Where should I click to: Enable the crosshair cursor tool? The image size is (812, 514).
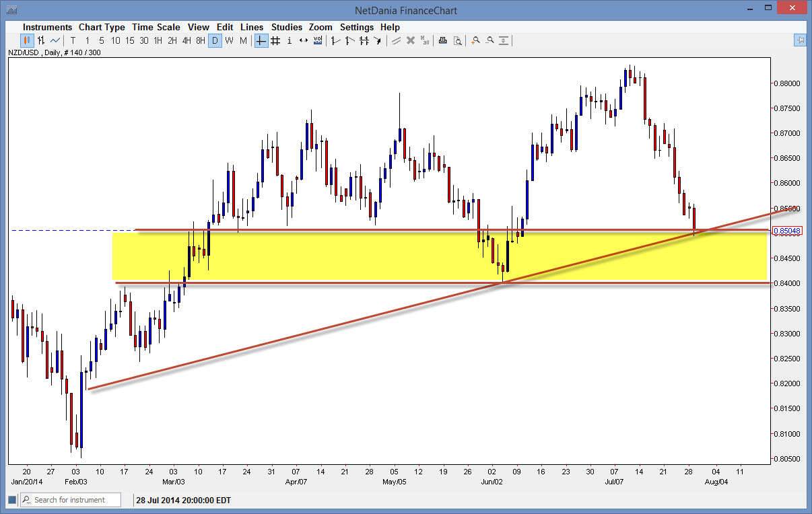[x=260, y=40]
